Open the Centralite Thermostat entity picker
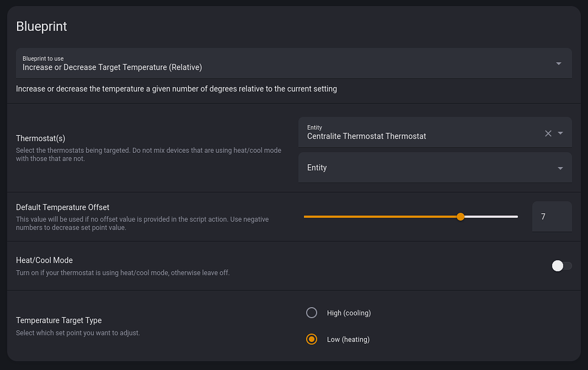 398,136
